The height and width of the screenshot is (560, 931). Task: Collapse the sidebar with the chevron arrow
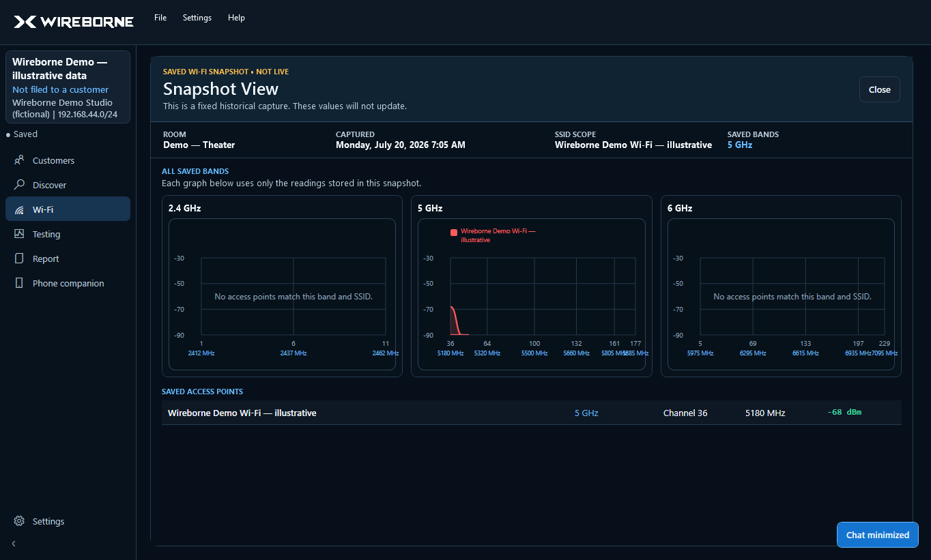pos(14,544)
